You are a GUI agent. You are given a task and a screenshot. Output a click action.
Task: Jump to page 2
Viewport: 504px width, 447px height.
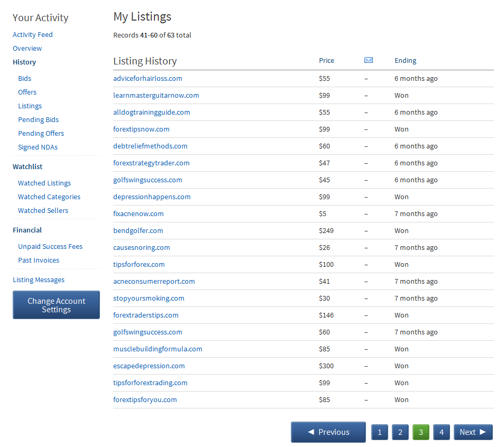click(x=400, y=432)
